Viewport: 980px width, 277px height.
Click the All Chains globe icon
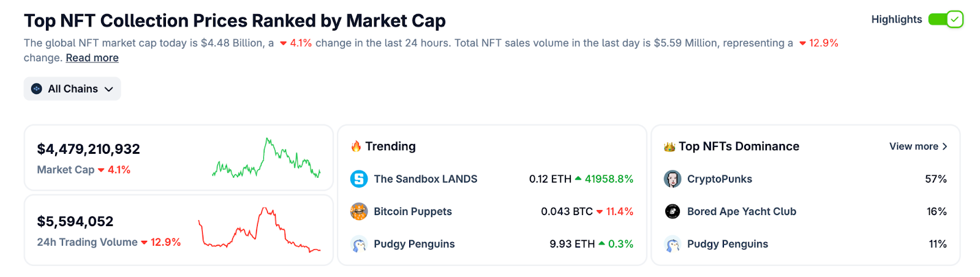(x=37, y=89)
